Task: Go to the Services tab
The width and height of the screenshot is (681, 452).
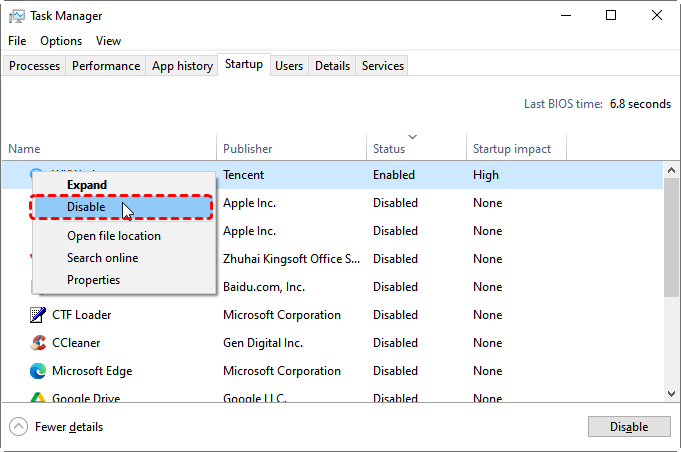Action: click(x=382, y=66)
